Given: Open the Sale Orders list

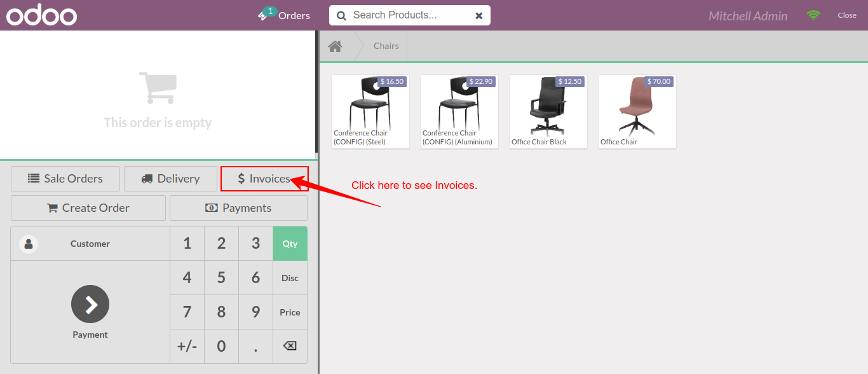Looking at the screenshot, I should (x=65, y=179).
